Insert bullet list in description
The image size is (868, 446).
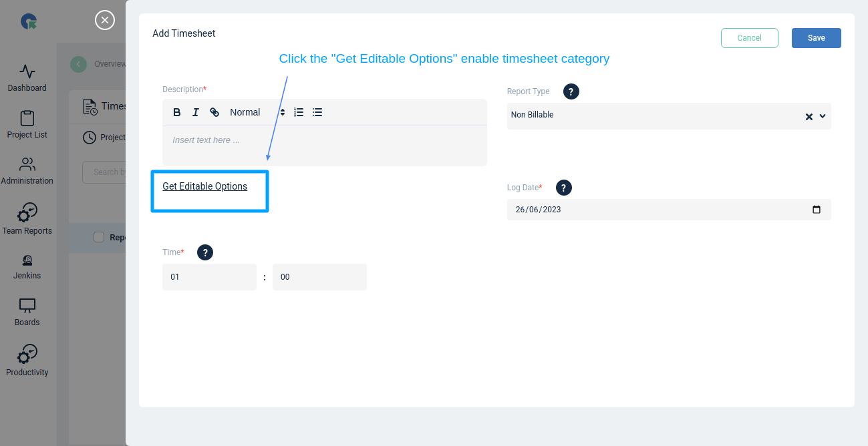click(x=317, y=112)
